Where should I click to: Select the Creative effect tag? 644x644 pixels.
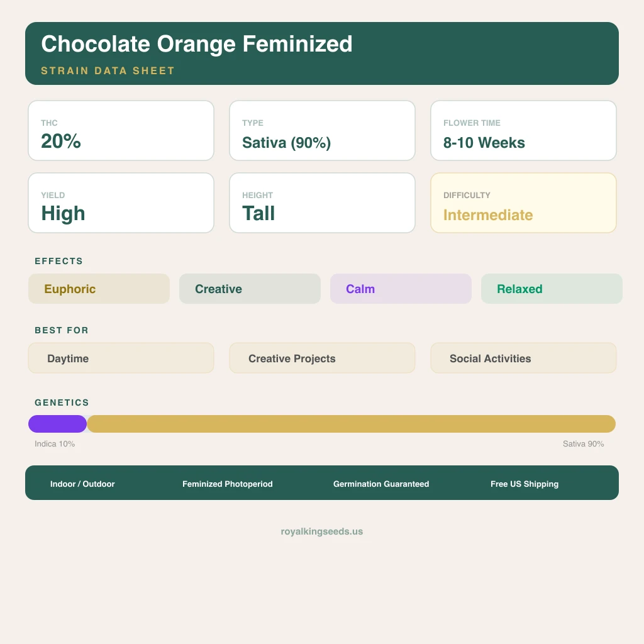click(250, 289)
